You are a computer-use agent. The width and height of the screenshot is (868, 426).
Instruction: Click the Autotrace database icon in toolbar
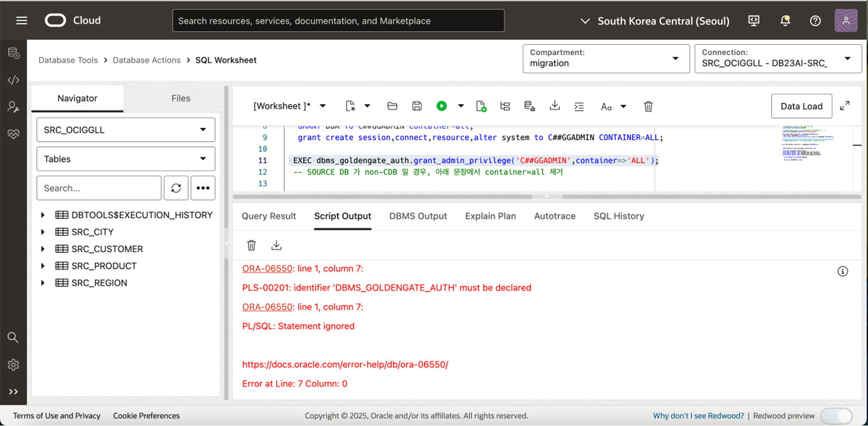[x=530, y=106]
